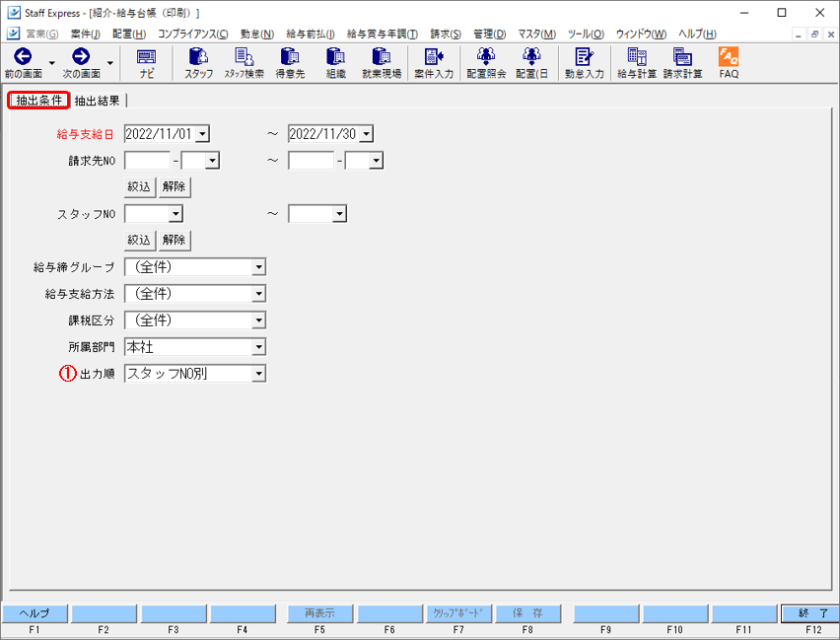Open the 給与支給日 end date picker
This screenshot has height=640, width=840.
pos(367,134)
